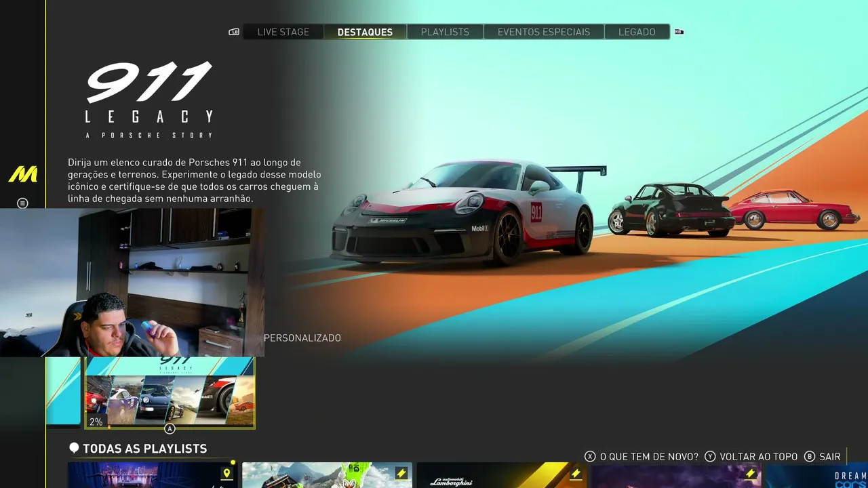Click the Y button icon
The height and width of the screenshot is (488, 868).
pos(710,457)
